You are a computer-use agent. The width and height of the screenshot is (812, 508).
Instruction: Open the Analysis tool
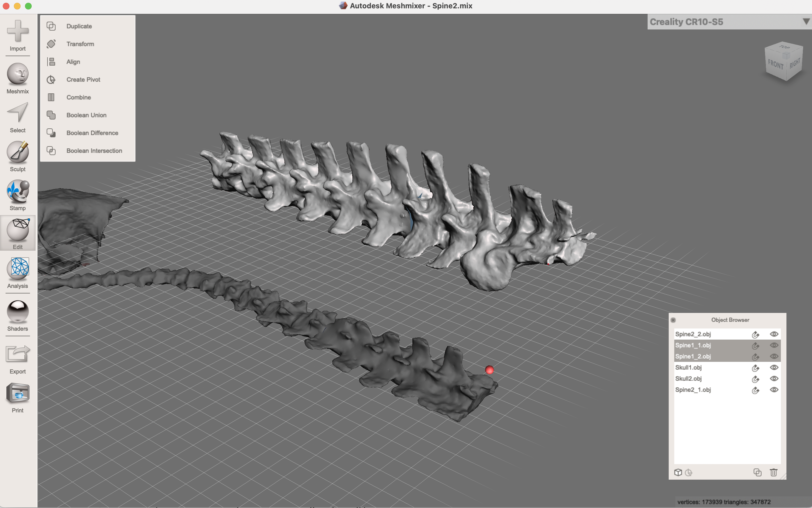[17, 273]
